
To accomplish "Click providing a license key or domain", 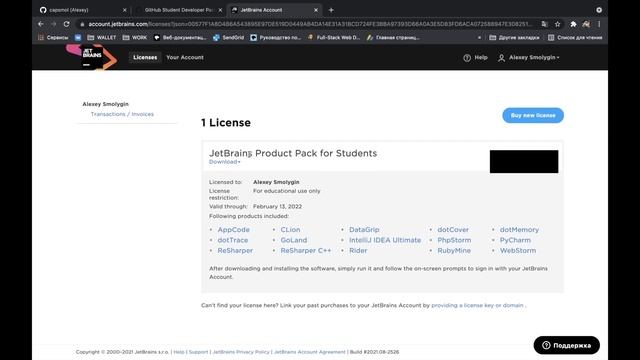I will [x=477, y=305].
